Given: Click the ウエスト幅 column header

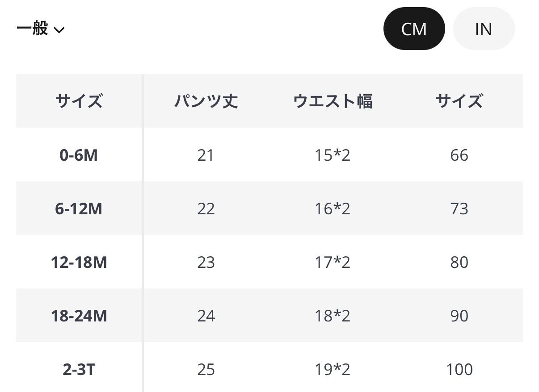Looking at the screenshot, I should (333, 101).
